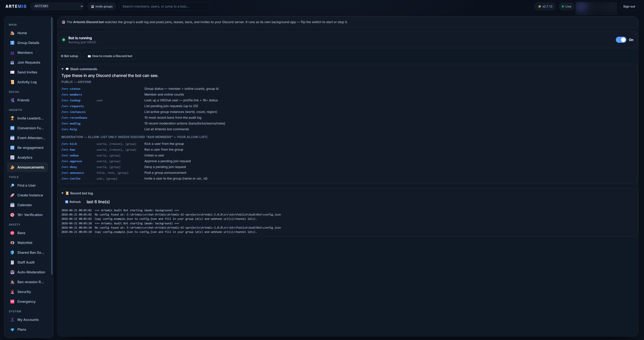Refresh the recent bot log
The height and width of the screenshot is (340, 644).
73,202
